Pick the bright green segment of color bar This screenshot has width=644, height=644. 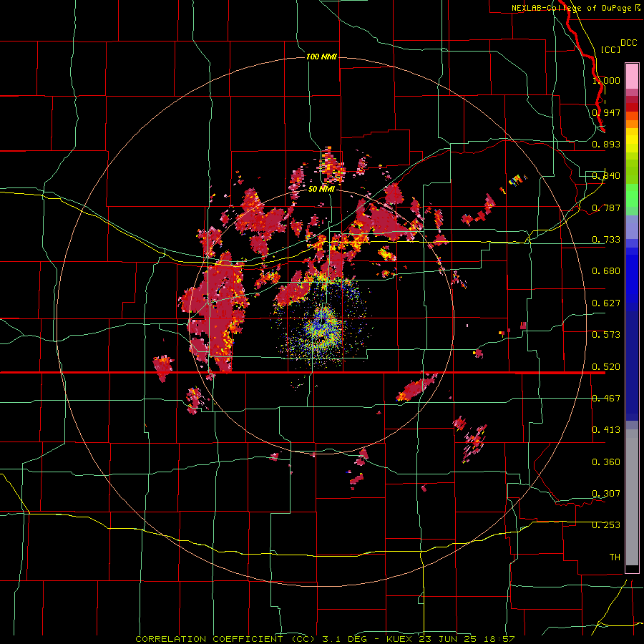pos(632,195)
